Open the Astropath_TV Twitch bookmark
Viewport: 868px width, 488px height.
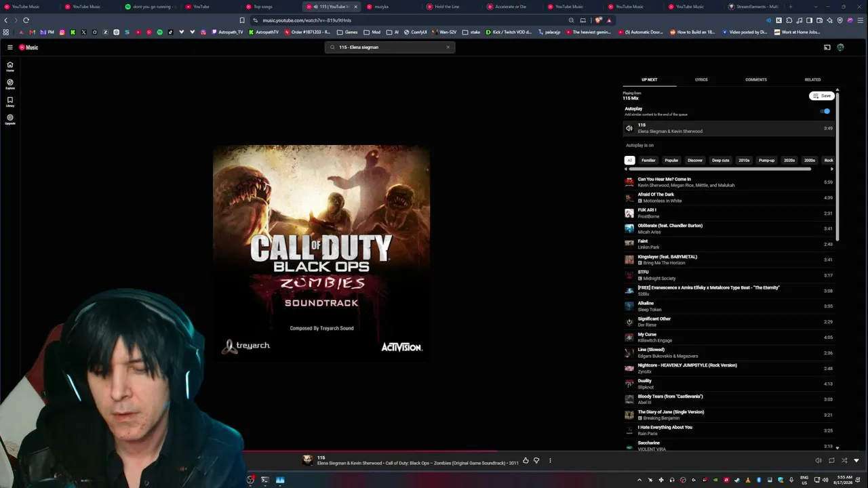pos(227,32)
